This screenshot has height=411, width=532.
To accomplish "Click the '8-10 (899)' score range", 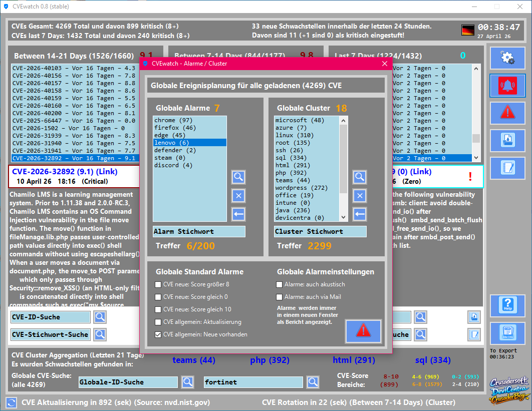I will [x=390, y=380].
